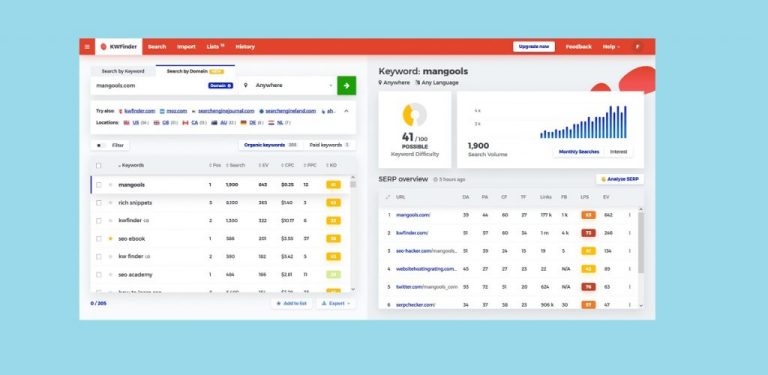Viewport: 768px width, 375px height.
Task: Toggle the Filter switch
Action: [x=101, y=145]
